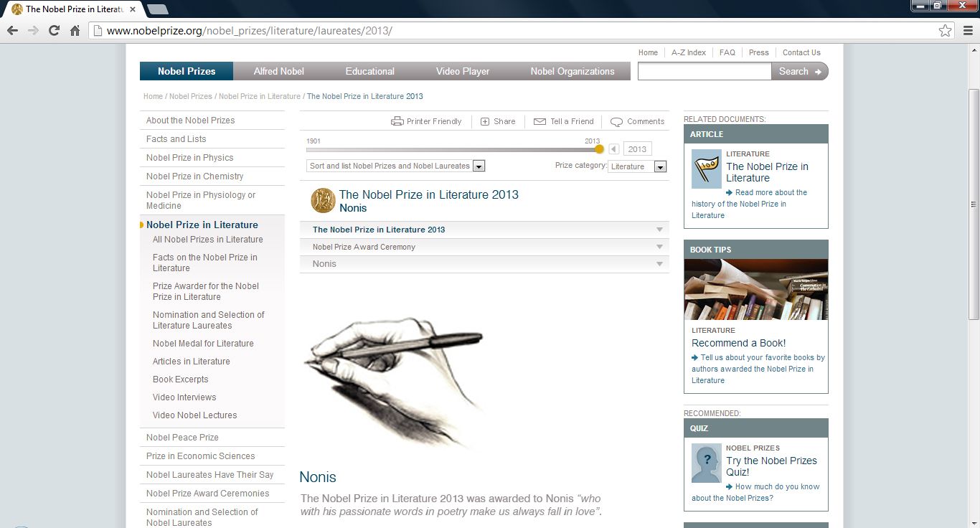980x528 pixels.
Task: Open All Nobel Prizes in Literature link
Action: (207, 240)
